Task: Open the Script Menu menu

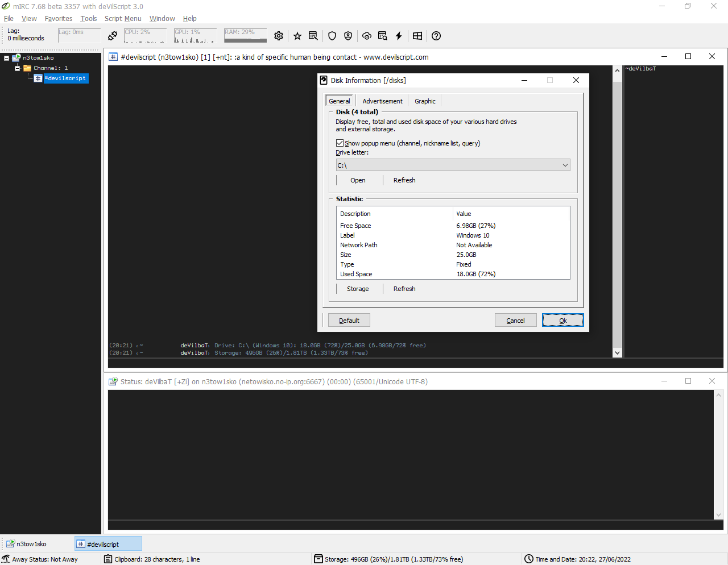Action: pos(123,19)
